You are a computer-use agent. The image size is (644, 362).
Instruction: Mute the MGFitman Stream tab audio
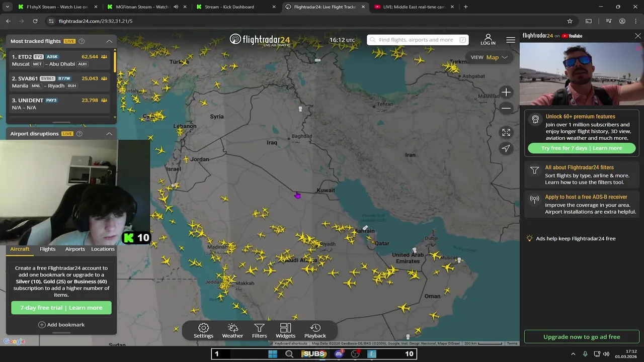pyautogui.click(x=176, y=7)
